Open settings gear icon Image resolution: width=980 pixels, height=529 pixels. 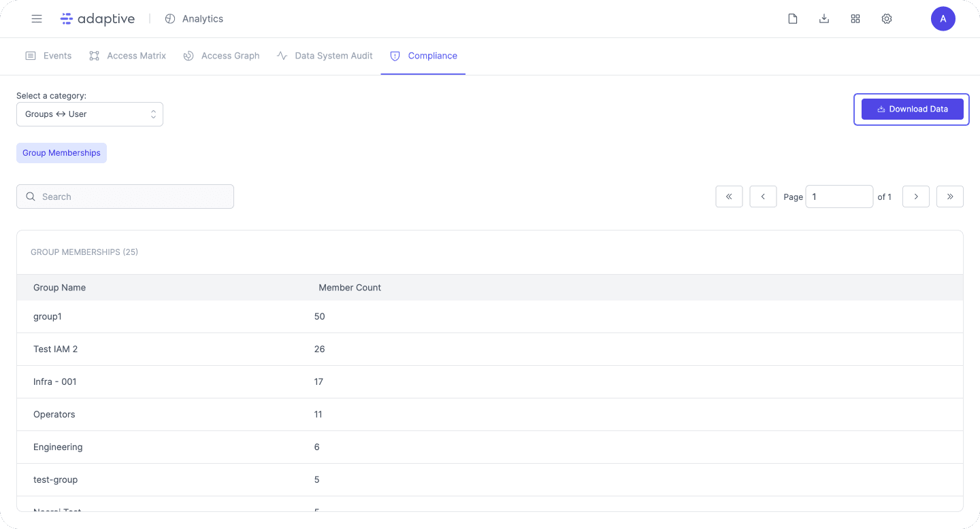pyautogui.click(x=887, y=19)
